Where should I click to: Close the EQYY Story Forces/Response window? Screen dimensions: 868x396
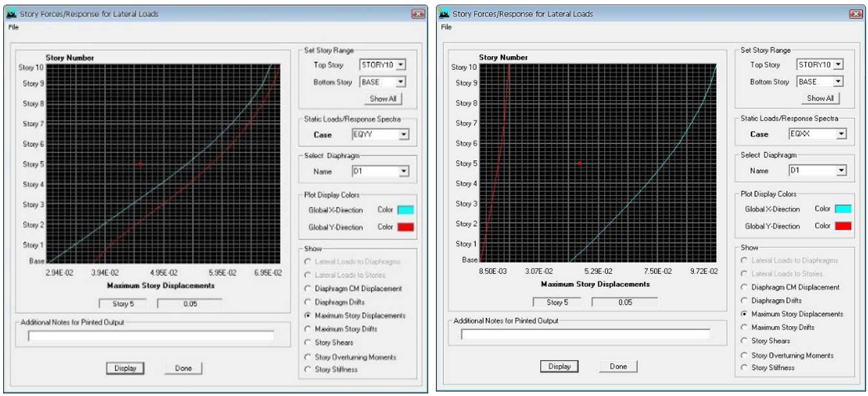[418, 14]
